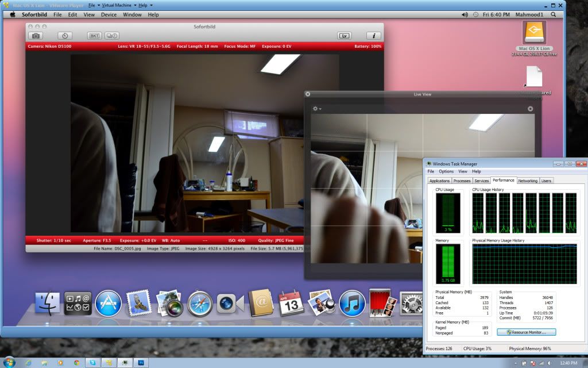This screenshot has width=588, height=368.
Task: Open the Window menu
Action: (x=132, y=14)
